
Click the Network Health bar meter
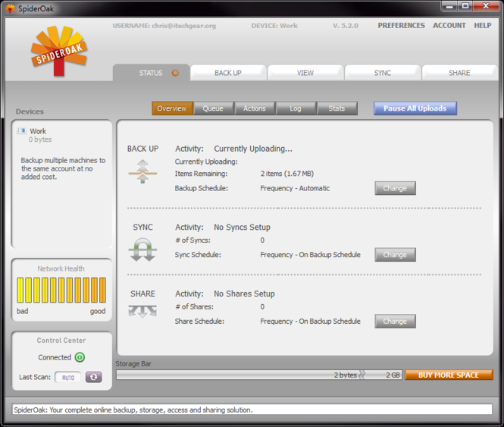tap(61, 290)
